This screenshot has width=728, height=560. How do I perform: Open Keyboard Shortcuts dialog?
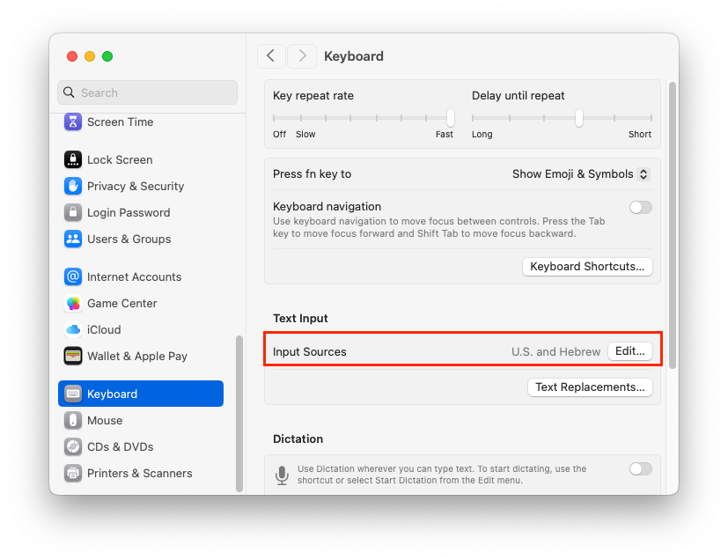[587, 267]
